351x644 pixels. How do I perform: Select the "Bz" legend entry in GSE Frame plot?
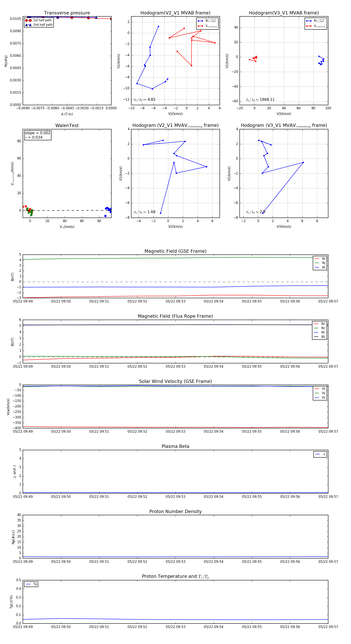click(320, 267)
